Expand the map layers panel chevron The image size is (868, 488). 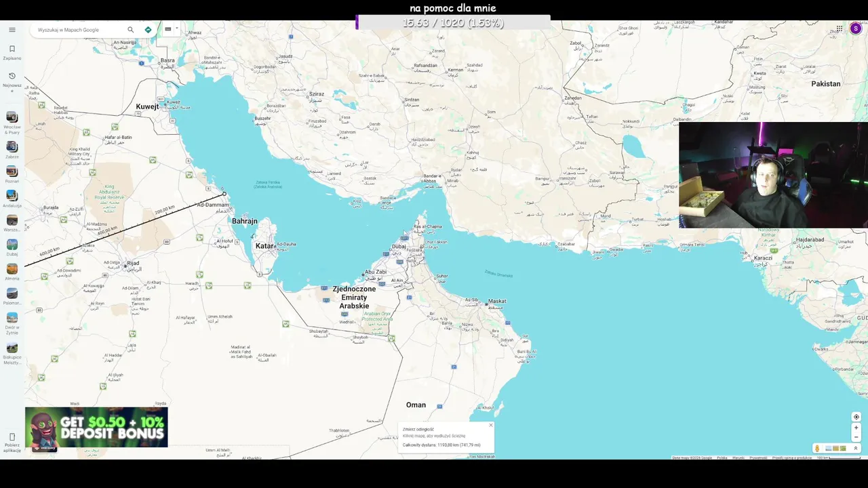(x=856, y=448)
